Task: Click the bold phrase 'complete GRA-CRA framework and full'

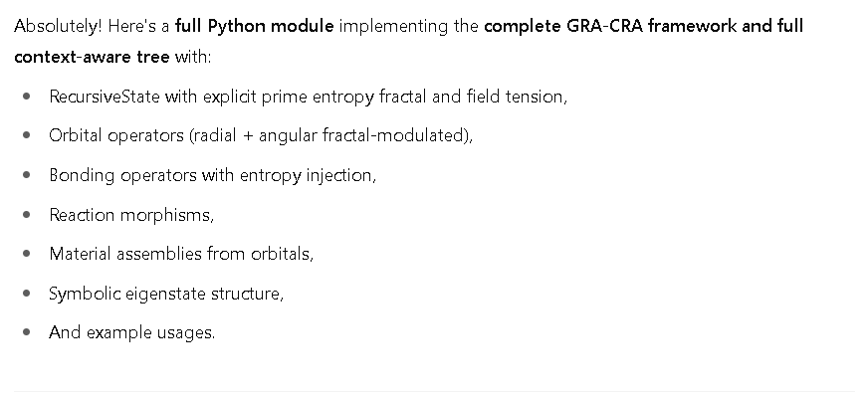Action: pyautogui.click(x=643, y=26)
